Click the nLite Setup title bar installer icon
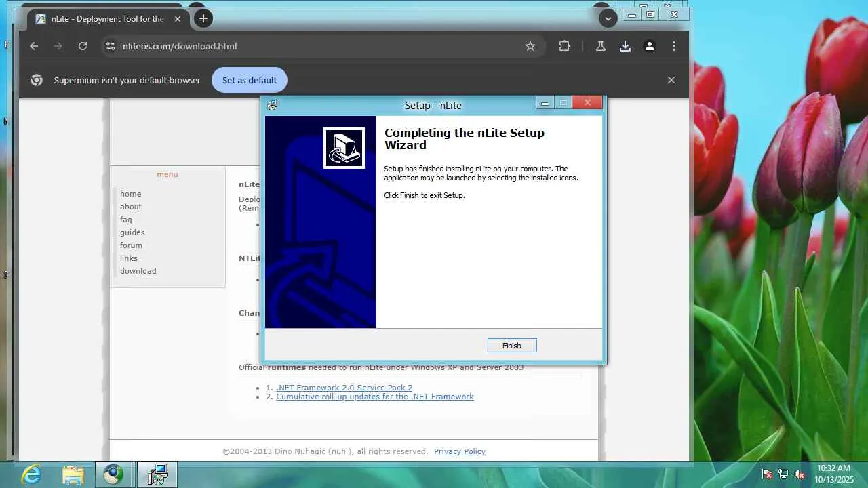 pos(273,105)
